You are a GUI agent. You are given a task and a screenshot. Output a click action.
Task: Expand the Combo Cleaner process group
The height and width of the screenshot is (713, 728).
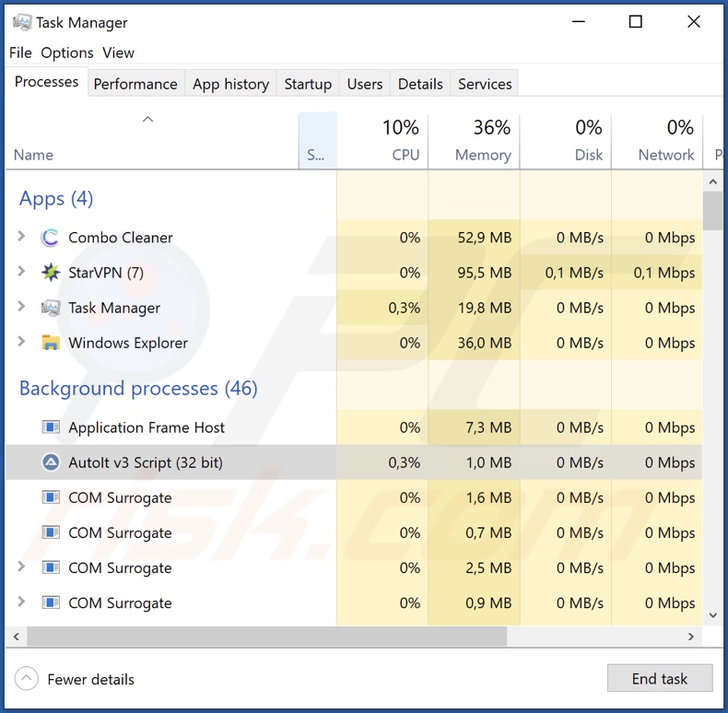coord(21,236)
